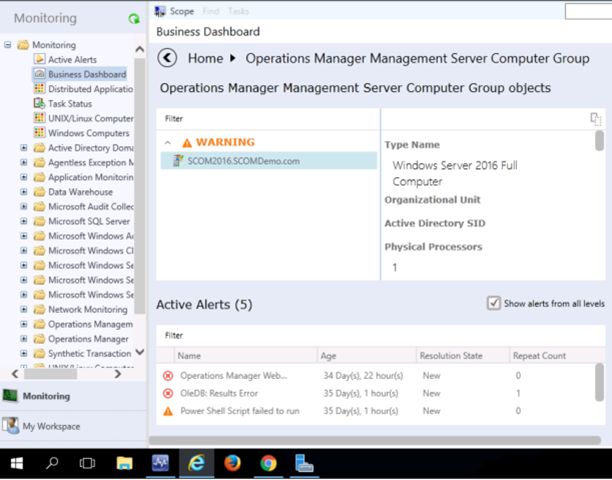The height and width of the screenshot is (480, 612).
Task: Select Business Dashboard in navigation tree
Action: (87, 74)
